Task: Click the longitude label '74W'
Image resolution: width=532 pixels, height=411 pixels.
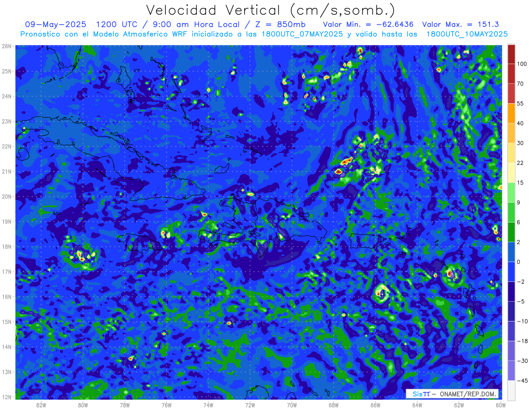Action: [x=208, y=405]
